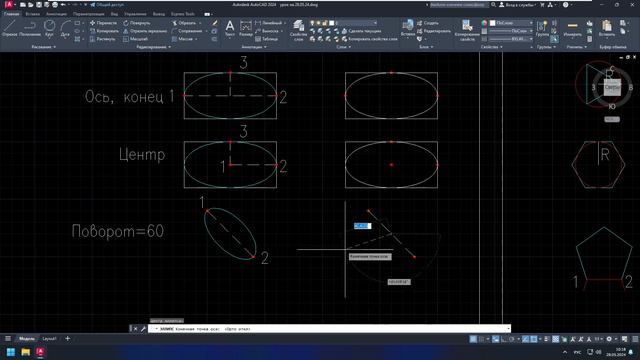The image size is (640, 360).
Task: Toggle ortho mode in status bar
Action: tap(504, 339)
